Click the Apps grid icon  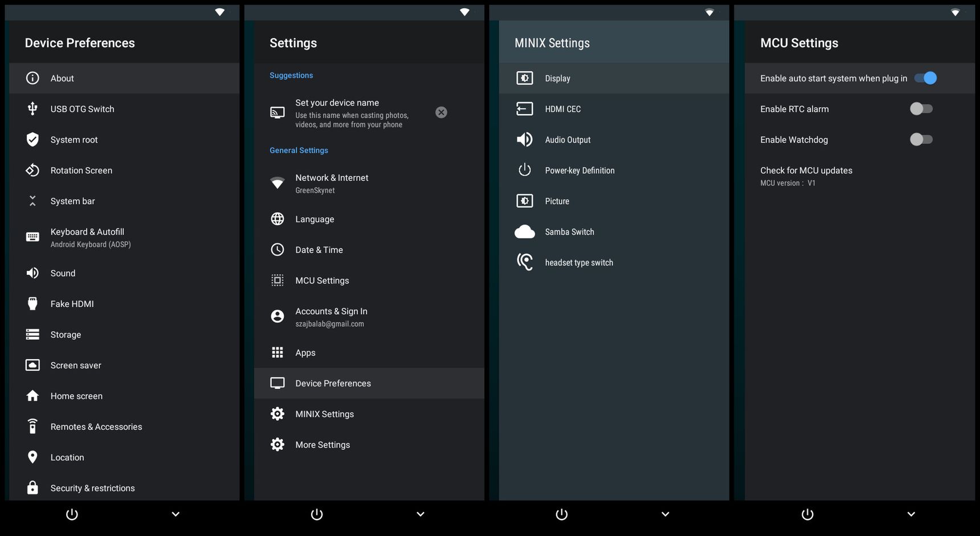[x=277, y=352]
